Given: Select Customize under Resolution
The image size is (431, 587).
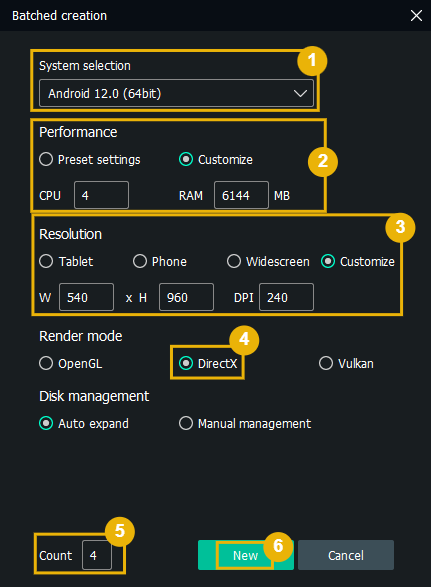Looking at the screenshot, I should tap(358, 261).
